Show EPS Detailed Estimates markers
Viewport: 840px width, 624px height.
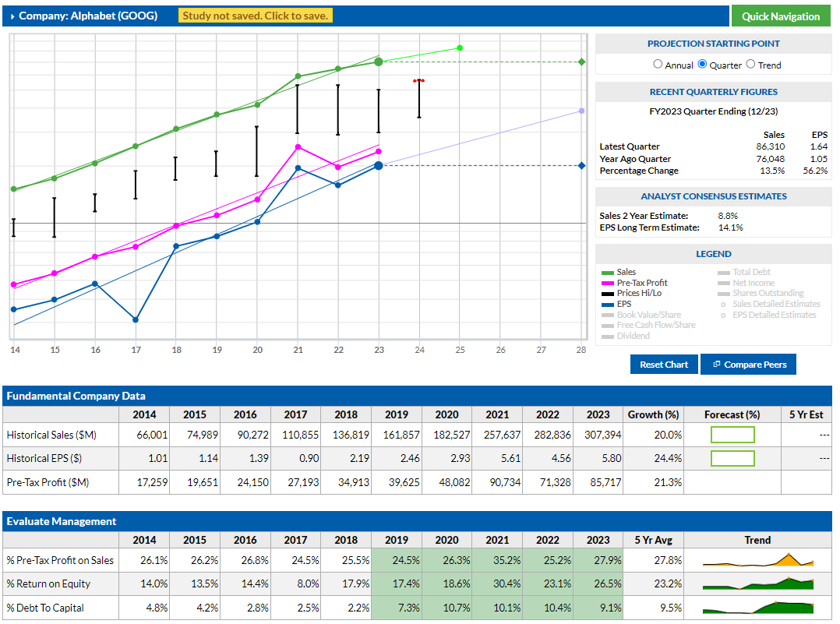point(768,315)
